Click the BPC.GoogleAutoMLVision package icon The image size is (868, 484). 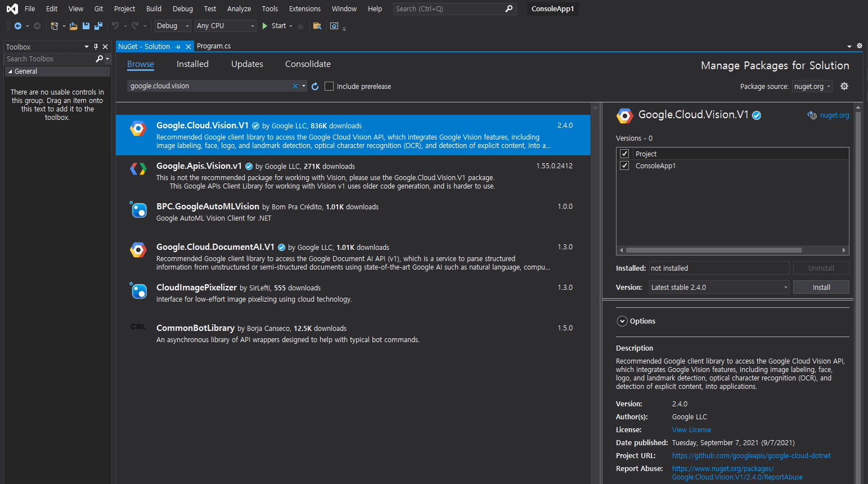click(138, 209)
